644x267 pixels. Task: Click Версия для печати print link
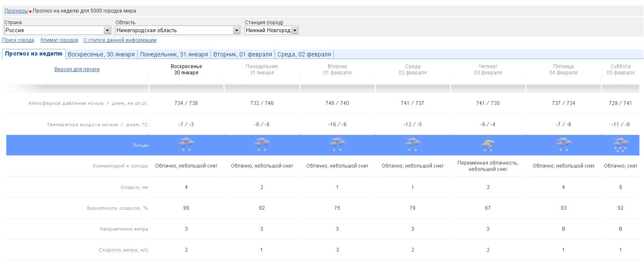click(x=77, y=69)
